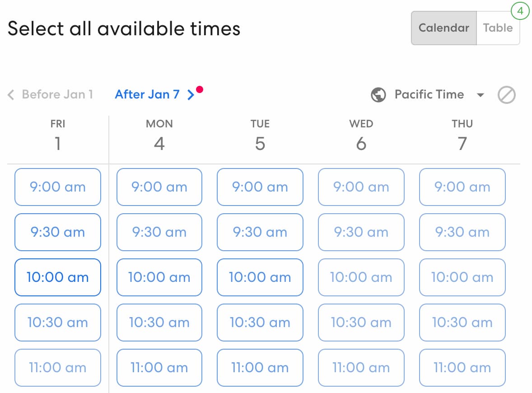Expand the Pacific Time dropdown arrow
Image resolution: width=532 pixels, height=393 pixels.
click(x=481, y=95)
